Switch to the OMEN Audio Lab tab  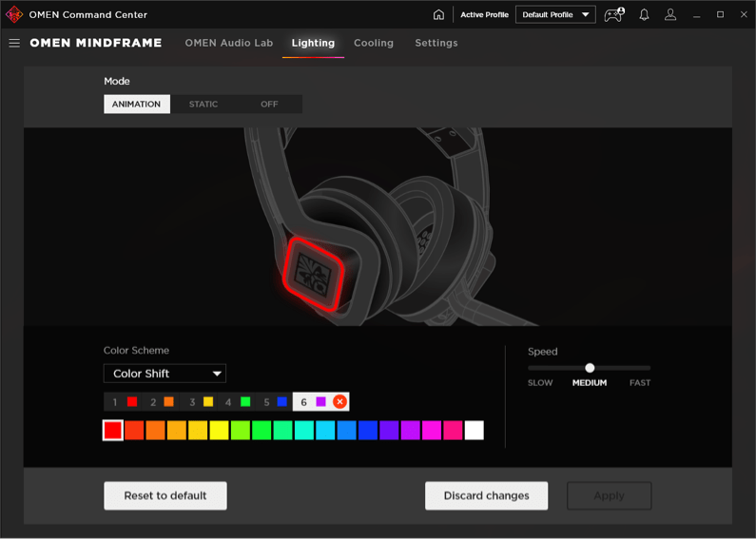coord(229,43)
